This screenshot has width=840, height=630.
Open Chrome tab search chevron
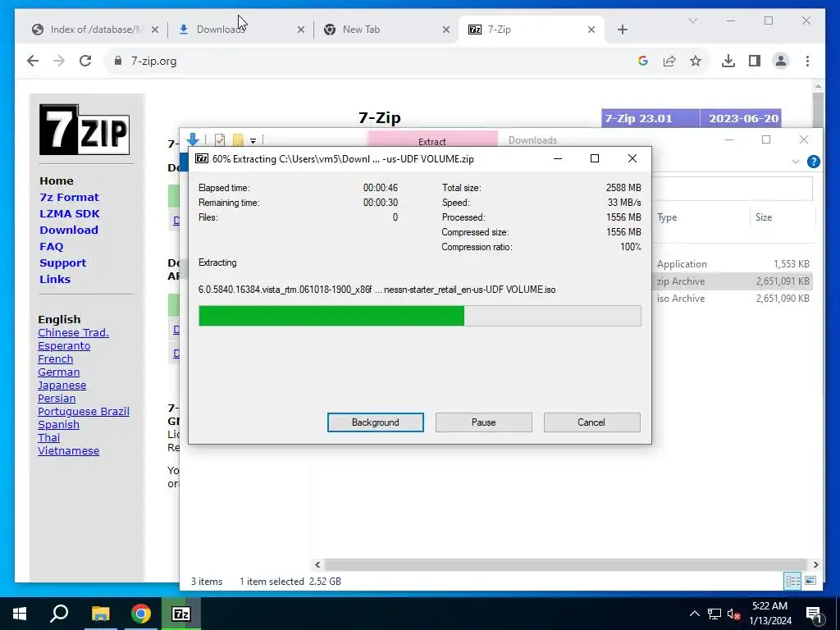[693, 21]
